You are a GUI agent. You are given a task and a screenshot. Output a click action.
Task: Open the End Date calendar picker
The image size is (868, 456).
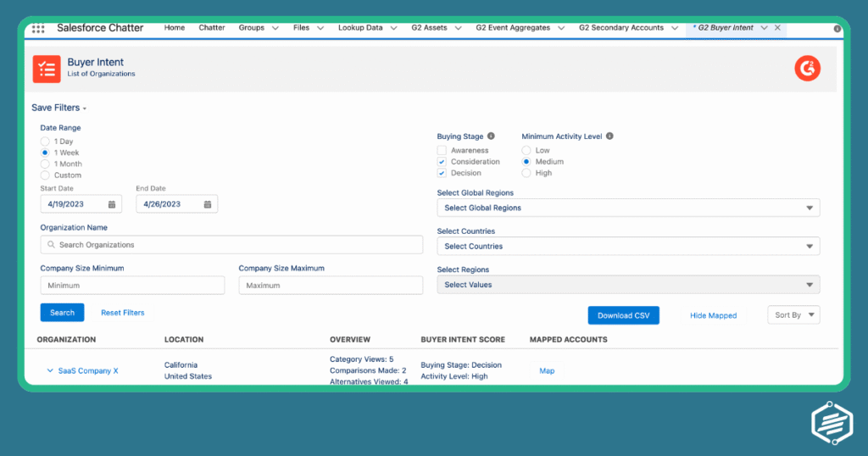click(208, 204)
